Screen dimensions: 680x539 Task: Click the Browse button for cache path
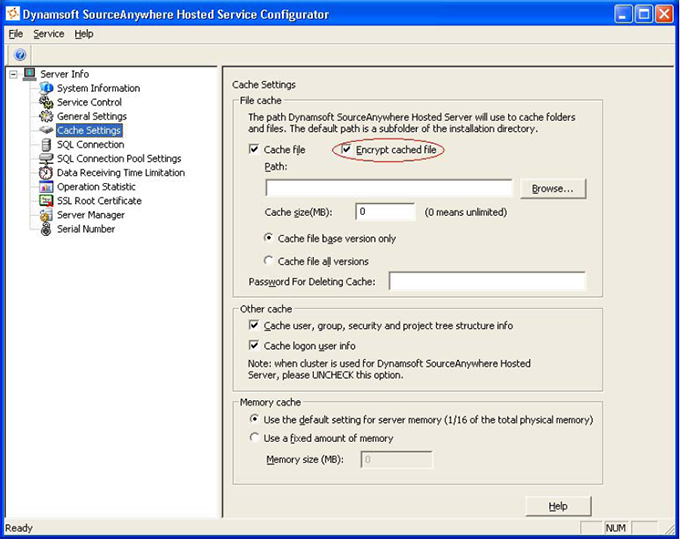tap(553, 188)
